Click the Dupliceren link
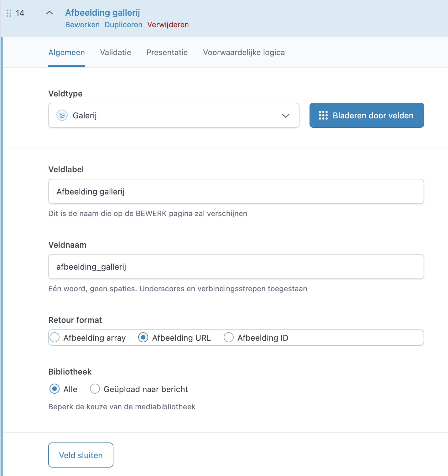The height and width of the screenshot is (476, 448). click(123, 25)
